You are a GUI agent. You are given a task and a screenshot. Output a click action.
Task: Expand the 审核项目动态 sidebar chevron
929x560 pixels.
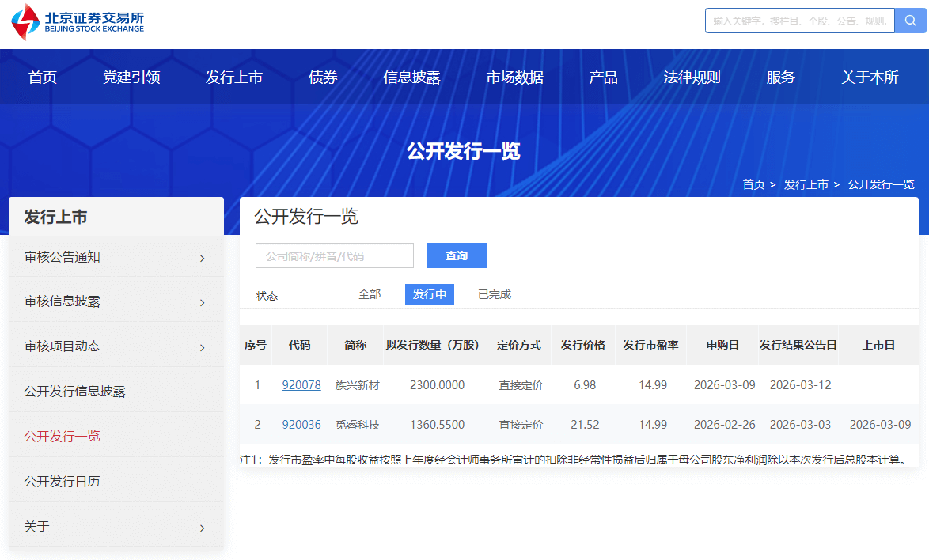(203, 347)
